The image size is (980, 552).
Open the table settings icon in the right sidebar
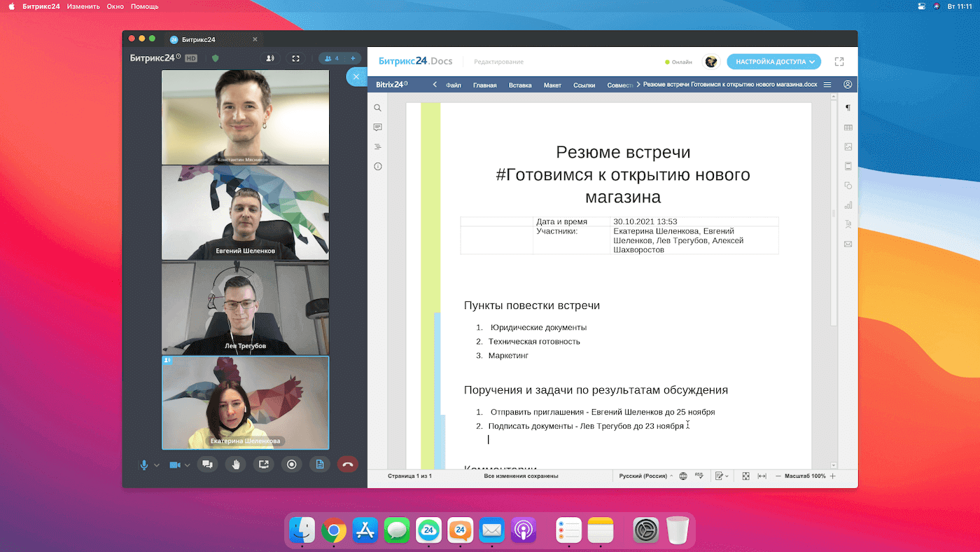848,127
